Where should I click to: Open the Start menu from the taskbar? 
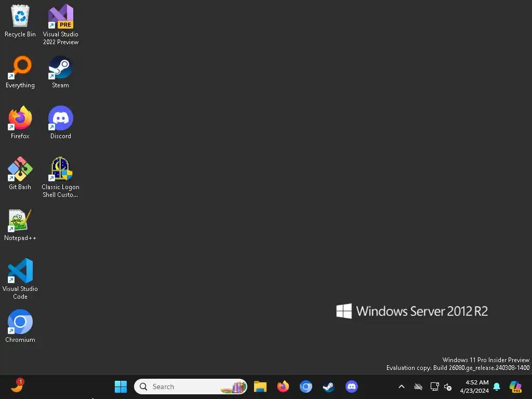[x=121, y=387]
